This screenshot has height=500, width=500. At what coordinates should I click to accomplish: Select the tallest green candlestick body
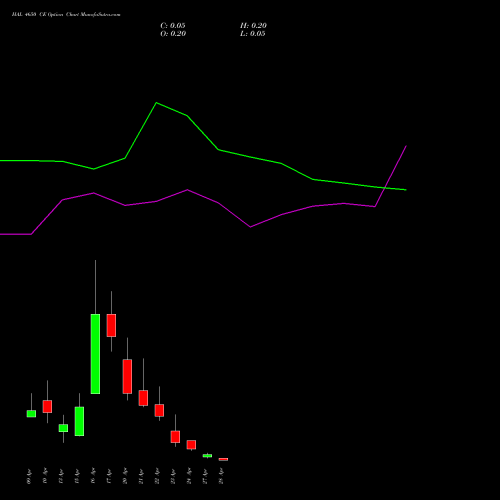point(95,354)
